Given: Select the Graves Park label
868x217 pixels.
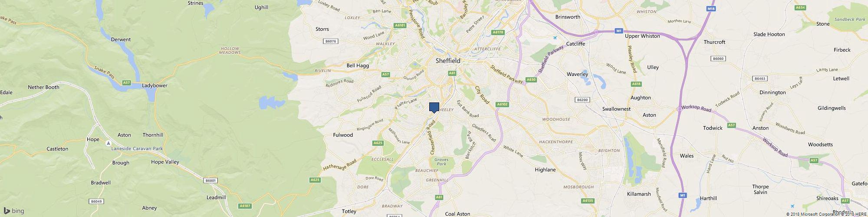Looking at the screenshot, I should click(x=441, y=162).
